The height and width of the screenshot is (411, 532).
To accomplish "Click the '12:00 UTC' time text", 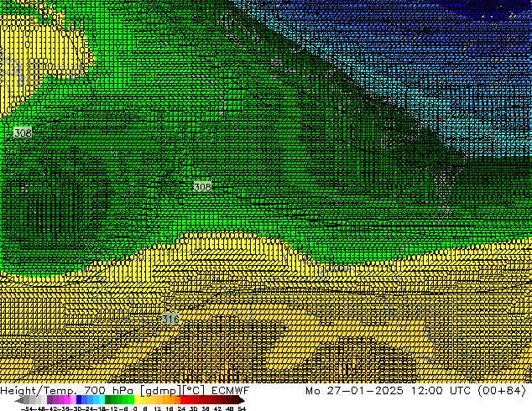I will tap(441, 391).
